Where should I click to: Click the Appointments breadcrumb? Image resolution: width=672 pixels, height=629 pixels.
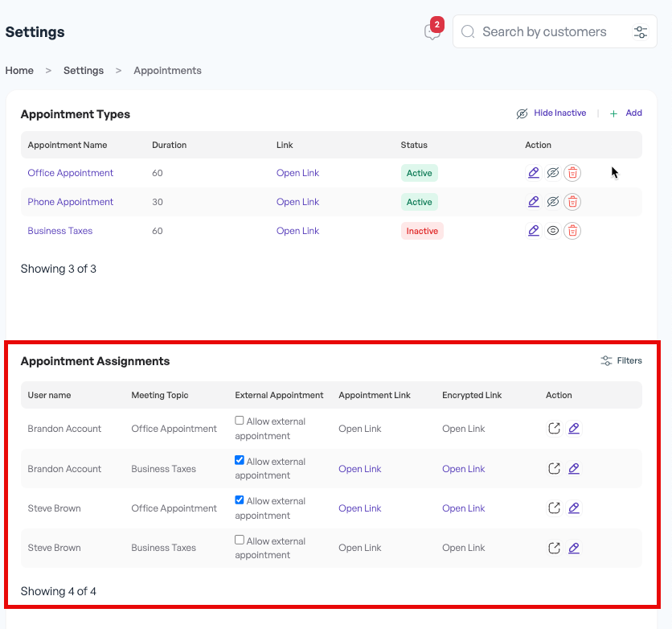(x=167, y=70)
